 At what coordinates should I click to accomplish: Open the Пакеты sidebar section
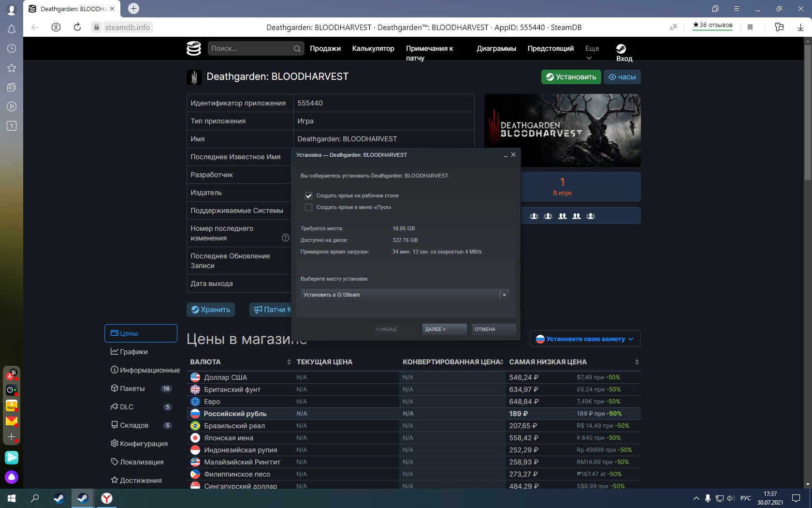coord(141,388)
